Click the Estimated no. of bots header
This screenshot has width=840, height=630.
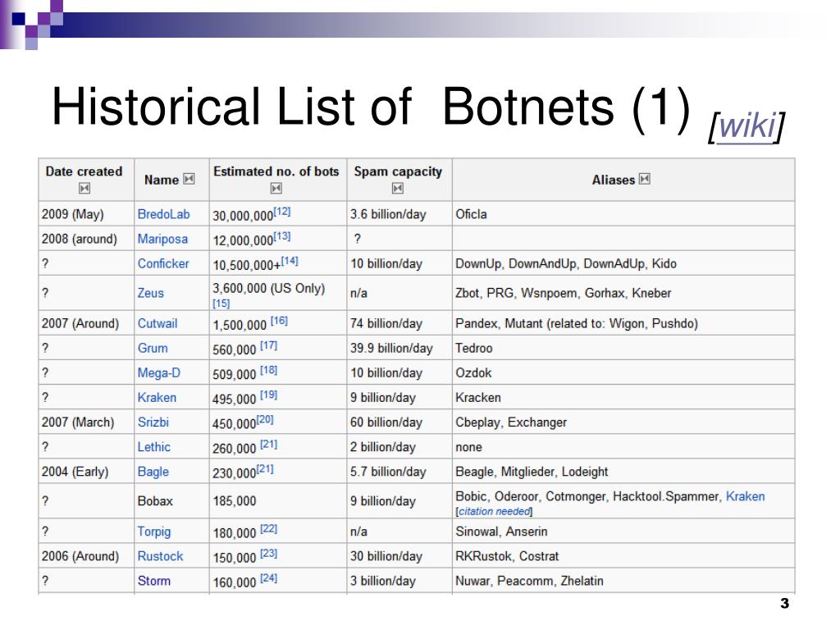coord(276,171)
